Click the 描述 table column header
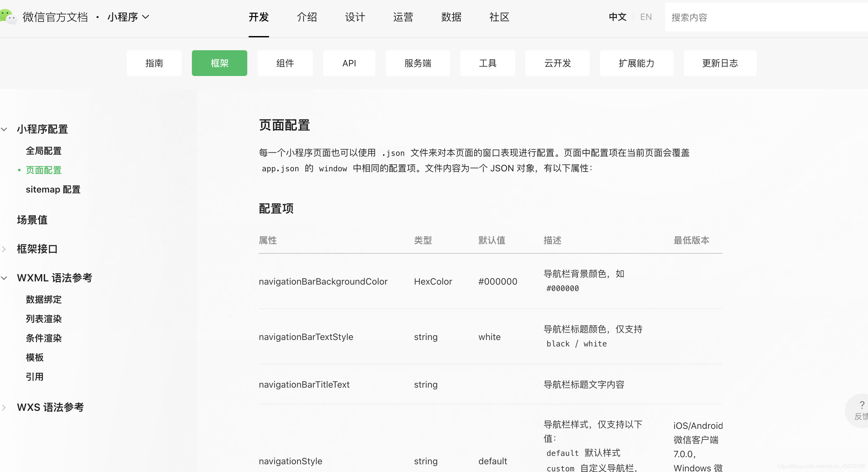Viewport: 868px width, 472px height. [x=552, y=240]
